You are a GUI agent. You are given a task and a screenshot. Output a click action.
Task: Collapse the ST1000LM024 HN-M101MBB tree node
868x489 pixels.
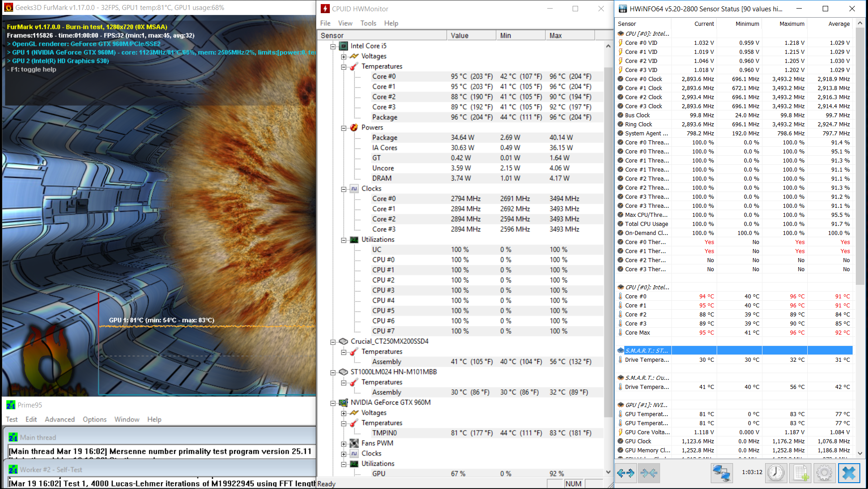click(333, 372)
